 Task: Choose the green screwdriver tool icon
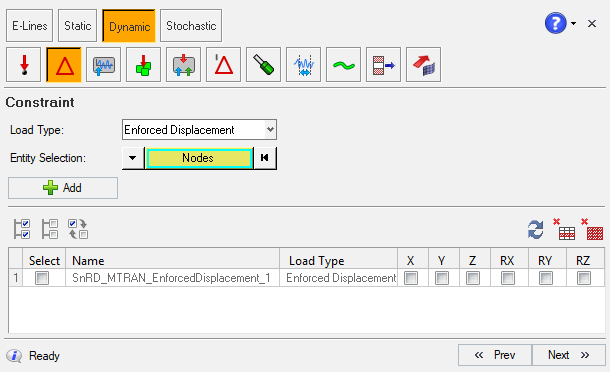(264, 65)
